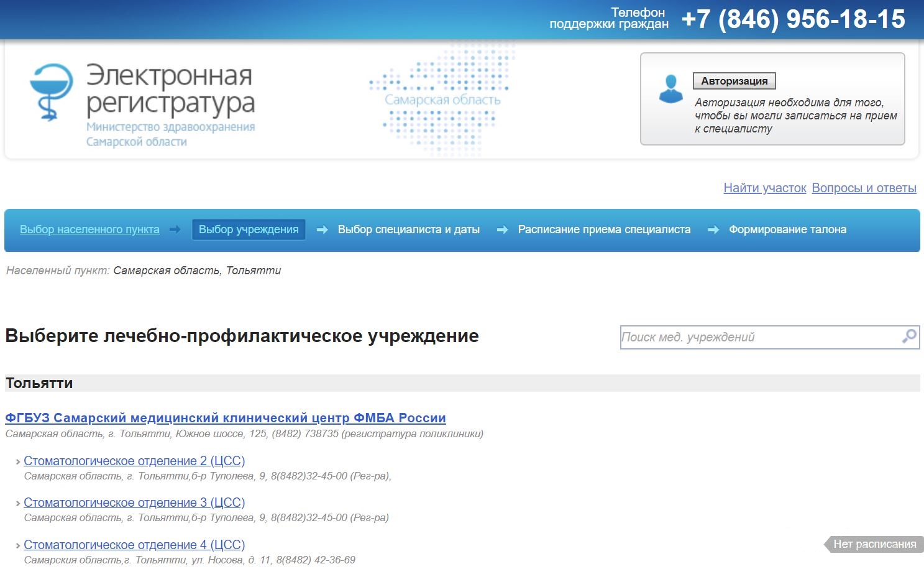Viewport: 924px width, 569px height.
Task: Click arrow between Выбор учреждения and Выбор специалиста
Action: pyautogui.click(x=322, y=229)
